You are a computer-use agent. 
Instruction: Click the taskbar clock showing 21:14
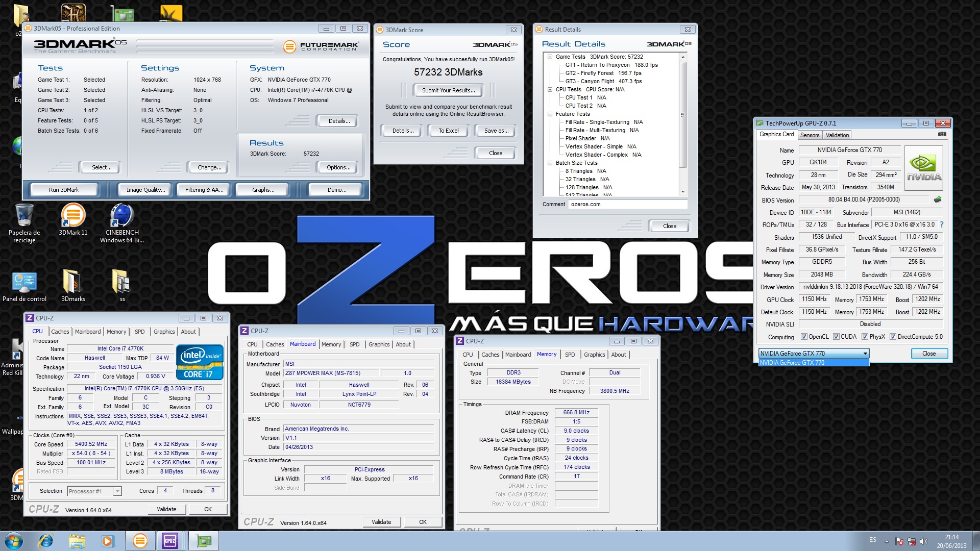point(951,541)
